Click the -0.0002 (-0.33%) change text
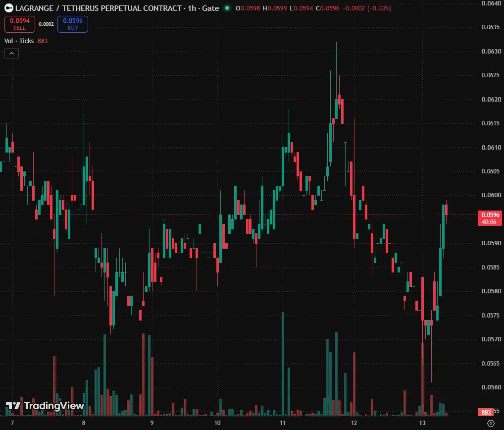This screenshot has width=504, height=430. [367, 8]
